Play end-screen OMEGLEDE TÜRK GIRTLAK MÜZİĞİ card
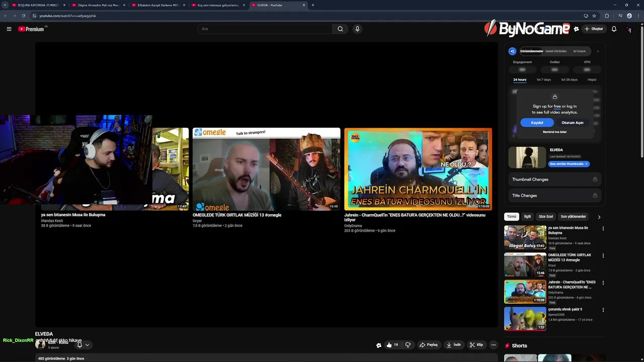 (x=266, y=169)
